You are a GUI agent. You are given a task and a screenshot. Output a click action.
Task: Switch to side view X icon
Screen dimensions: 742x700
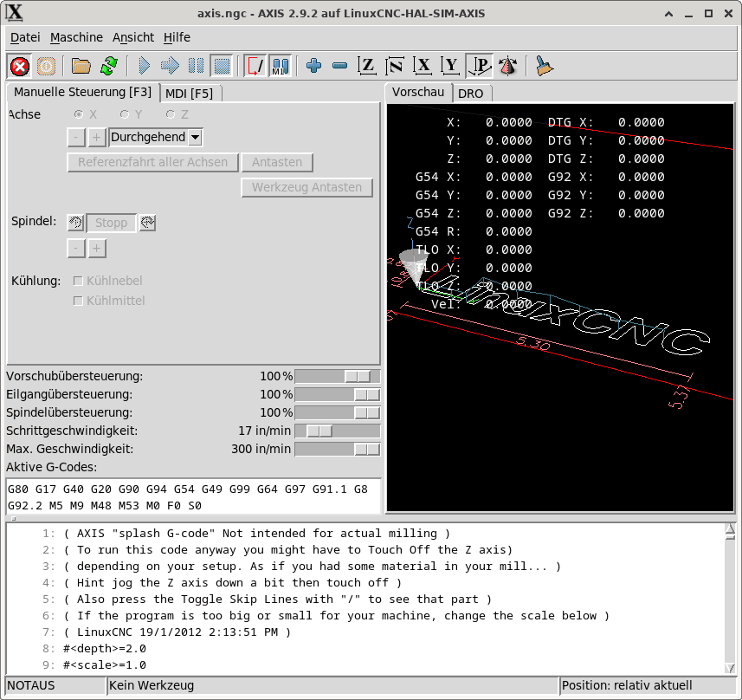click(x=423, y=66)
